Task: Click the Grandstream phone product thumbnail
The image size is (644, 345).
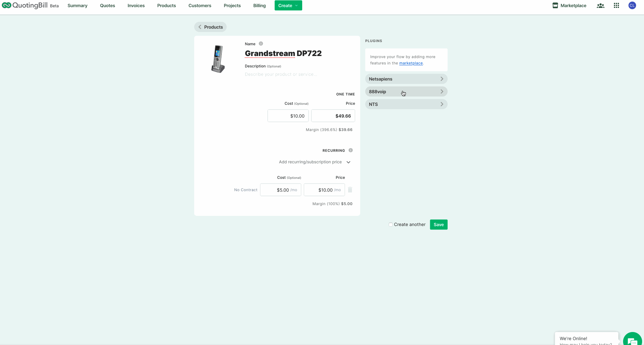Action: click(218, 59)
